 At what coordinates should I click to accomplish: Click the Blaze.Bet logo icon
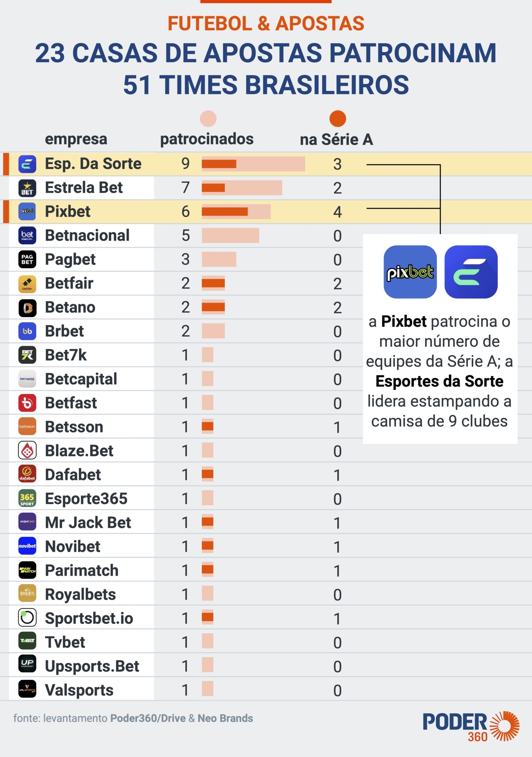click(x=27, y=451)
